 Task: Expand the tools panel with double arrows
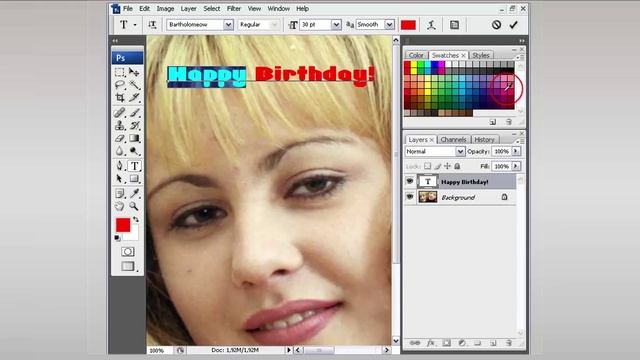(115, 41)
